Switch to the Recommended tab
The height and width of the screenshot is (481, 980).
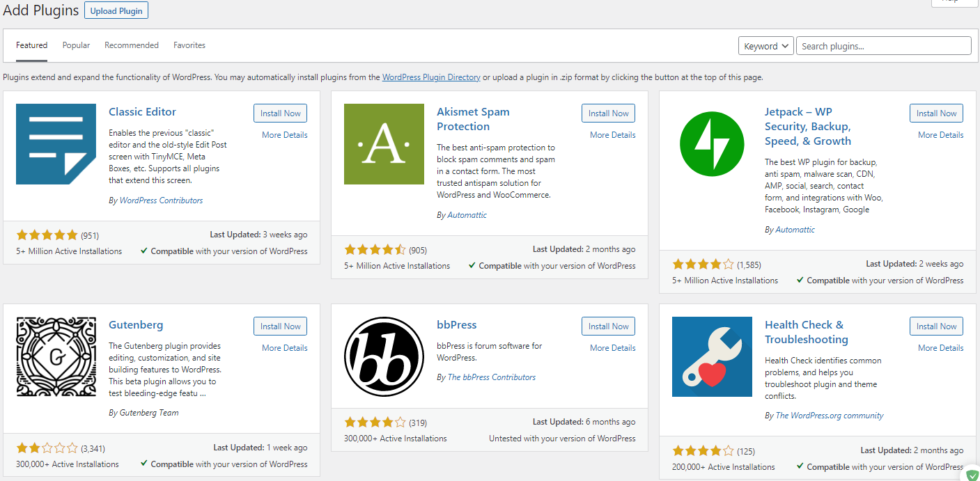pos(132,45)
